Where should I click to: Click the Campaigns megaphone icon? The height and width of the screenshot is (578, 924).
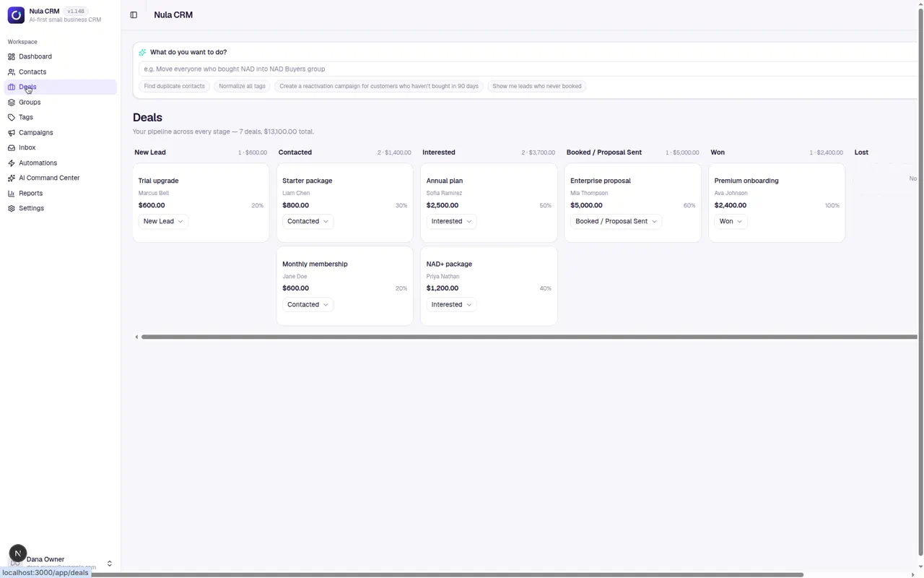12,133
